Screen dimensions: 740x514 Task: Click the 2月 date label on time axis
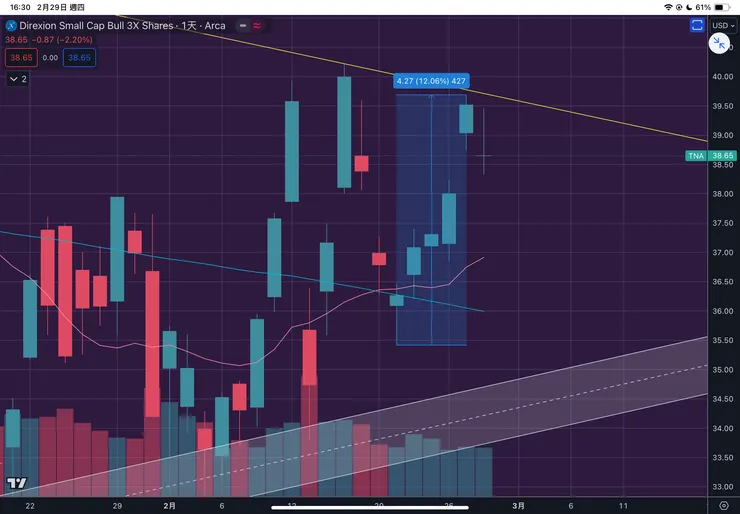(169, 506)
